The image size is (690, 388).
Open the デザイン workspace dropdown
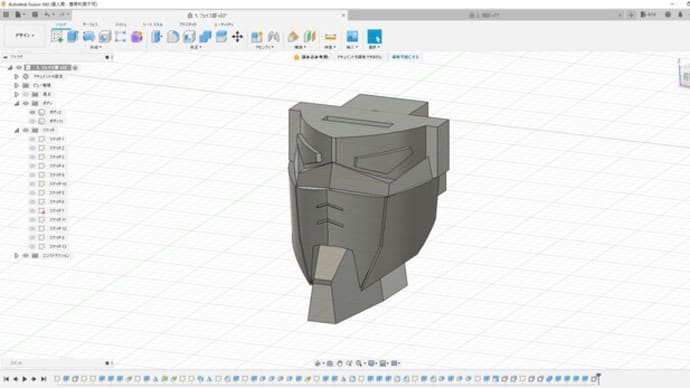click(25, 35)
